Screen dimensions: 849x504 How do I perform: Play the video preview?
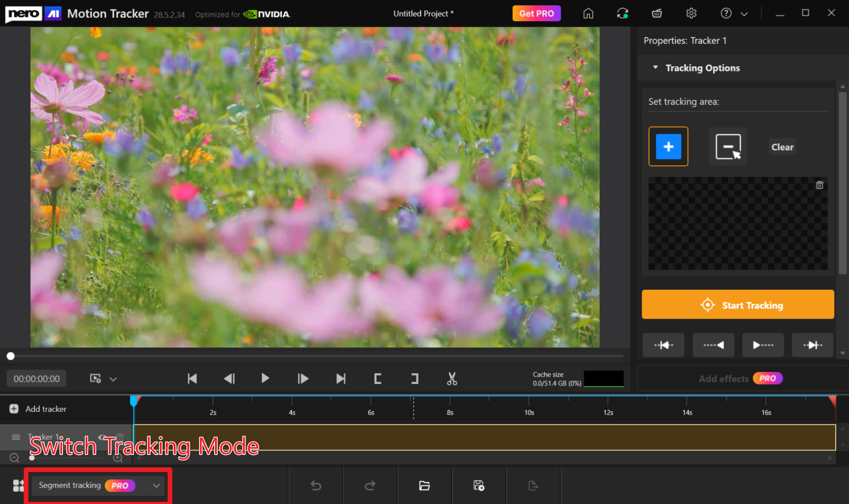coord(265,379)
